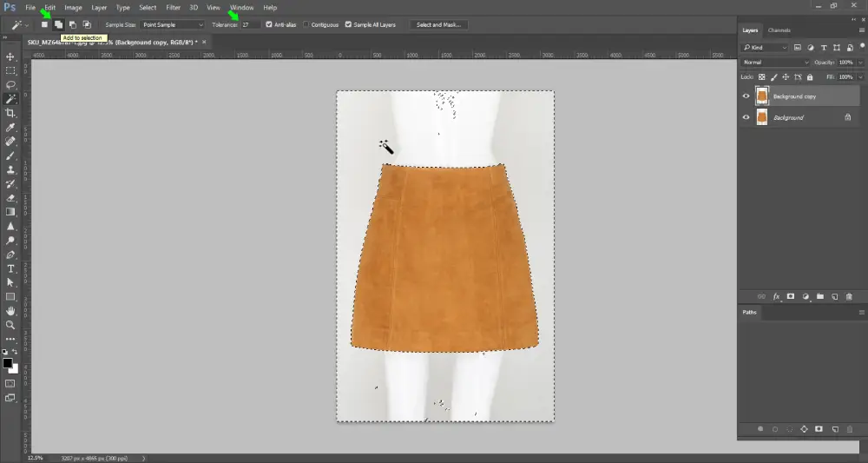Select the Rectangle shape tool
This screenshot has width=868, height=463.
coord(10,297)
